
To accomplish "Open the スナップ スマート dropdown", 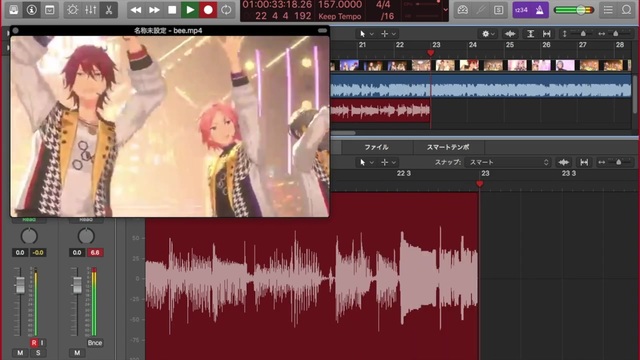I will coord(508,162).
